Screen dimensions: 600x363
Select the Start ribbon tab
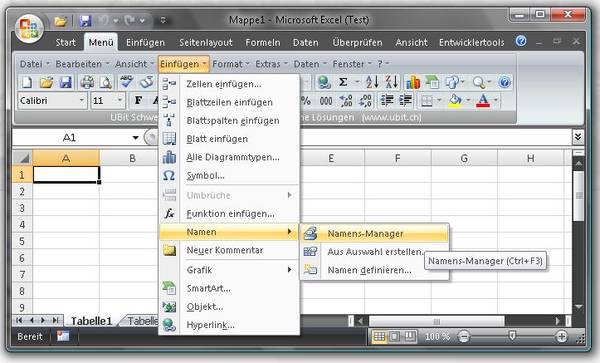tap(65, 42)
